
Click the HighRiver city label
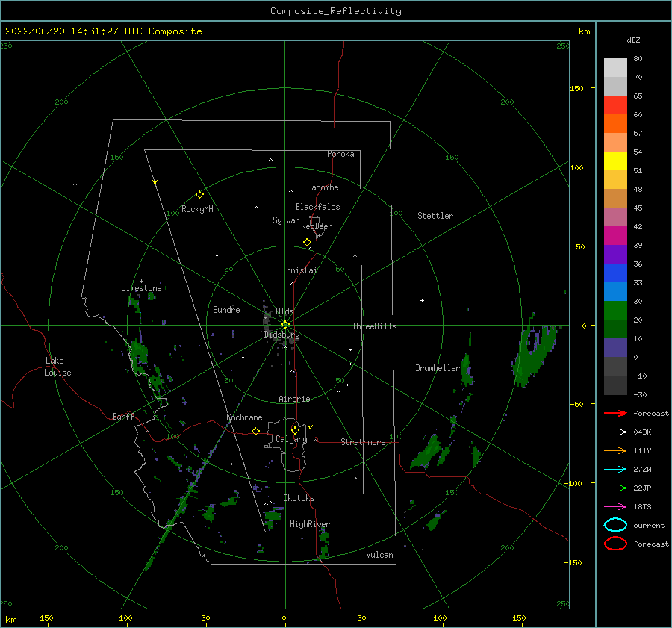[x=310, y=524]
